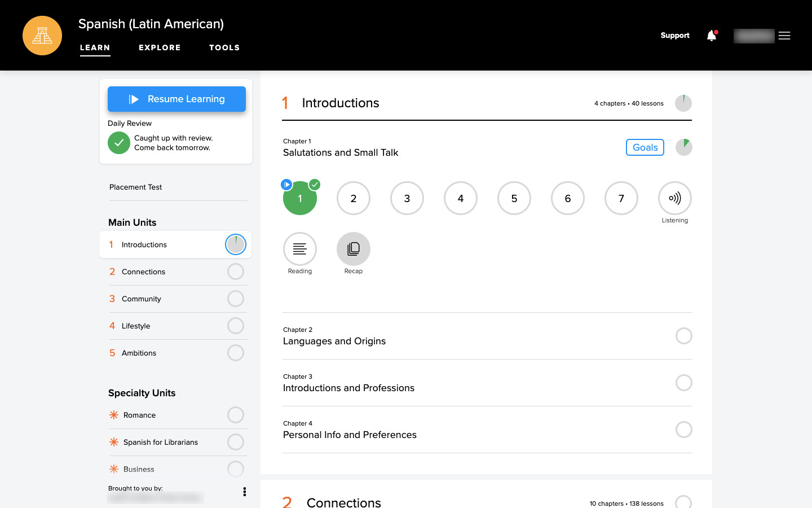Select the Connections unit progress circle
The image size is (812, 508).
click(x=236, y=271)
